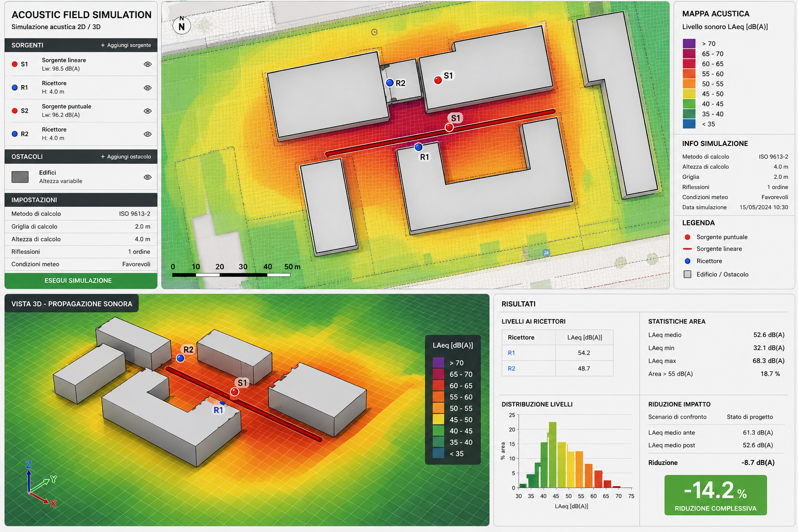Click the Sorgente lineare legend line icon
The width and height of the screenshot is (798, 532).
coord(687,249)
